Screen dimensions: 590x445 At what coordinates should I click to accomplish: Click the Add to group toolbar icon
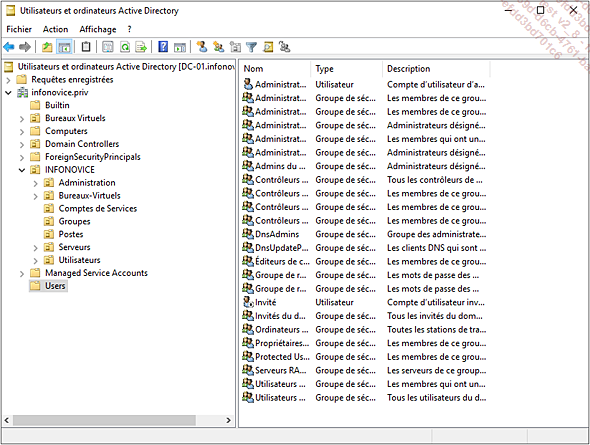pos(284,47)
